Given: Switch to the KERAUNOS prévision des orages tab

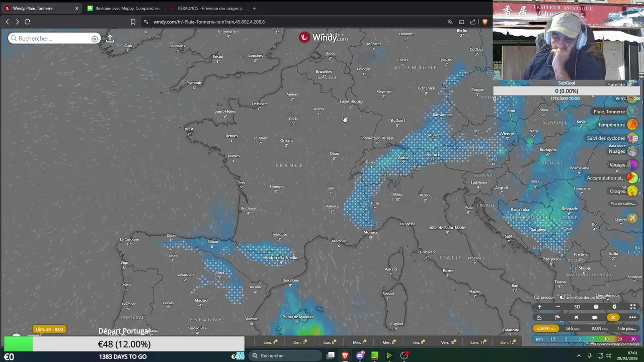Looking at the screenshot, I should click(206, 8).
